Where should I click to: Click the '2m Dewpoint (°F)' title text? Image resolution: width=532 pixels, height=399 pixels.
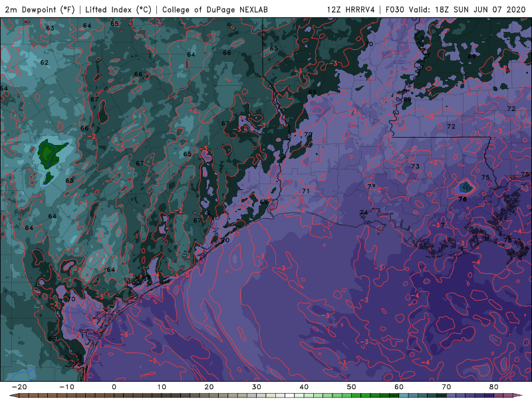(x=40, y=9)
